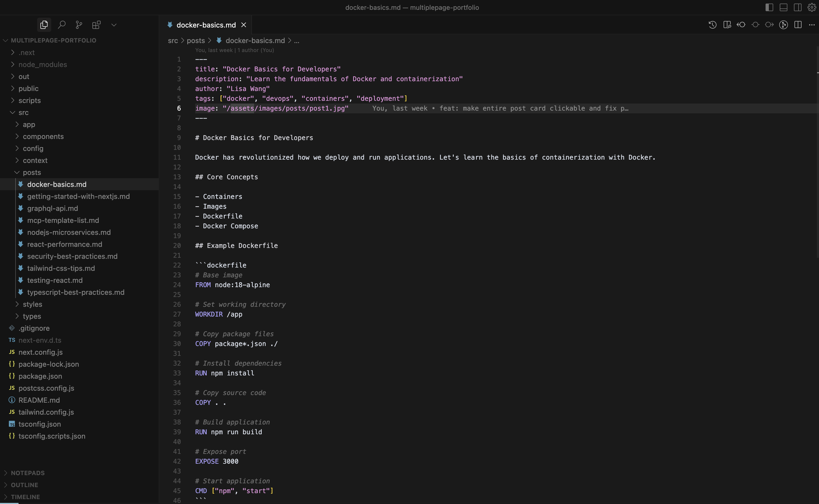Open the Settings gear icon
The image size is (819, 504).
tap(812, 7)
